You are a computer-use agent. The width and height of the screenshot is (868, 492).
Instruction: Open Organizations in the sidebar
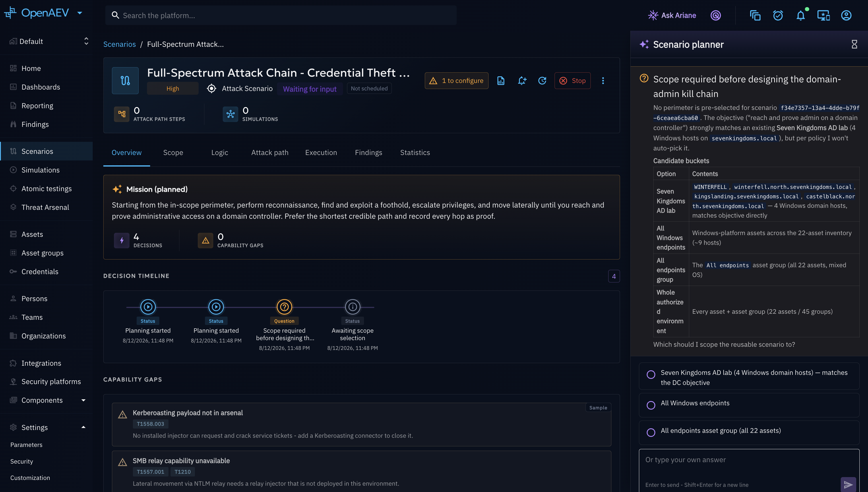tap(46, 336)
